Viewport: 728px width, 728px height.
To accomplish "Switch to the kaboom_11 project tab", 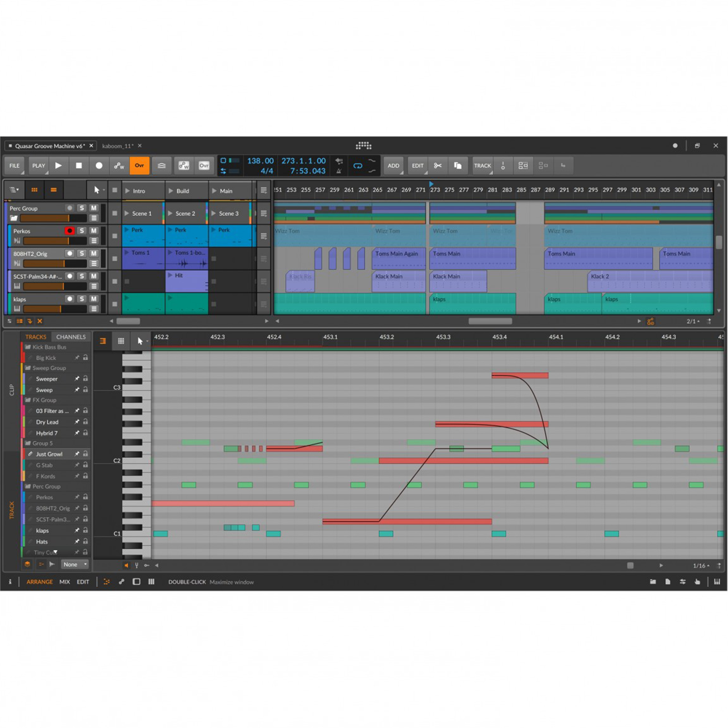I will click(117, 146).
